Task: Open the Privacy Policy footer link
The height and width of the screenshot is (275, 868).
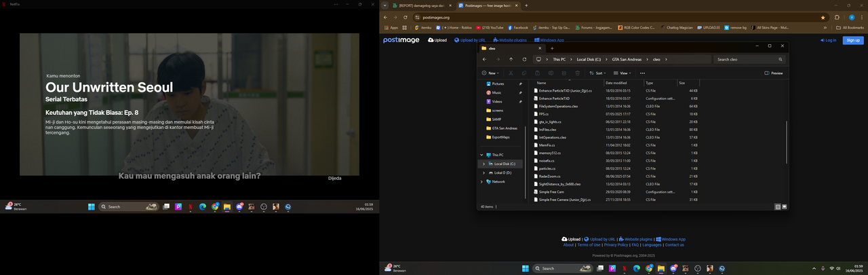Action: click(x=616, y=244)
